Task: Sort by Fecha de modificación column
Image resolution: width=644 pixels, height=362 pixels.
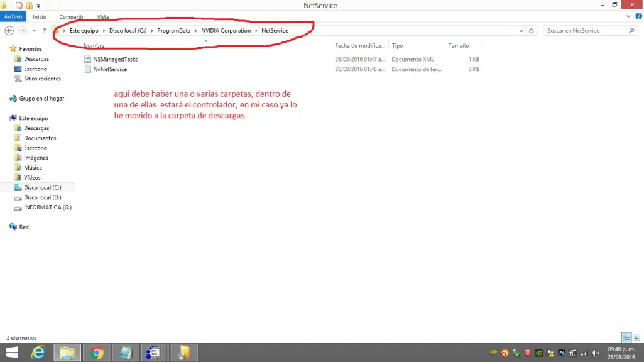Action: point(360,46)
